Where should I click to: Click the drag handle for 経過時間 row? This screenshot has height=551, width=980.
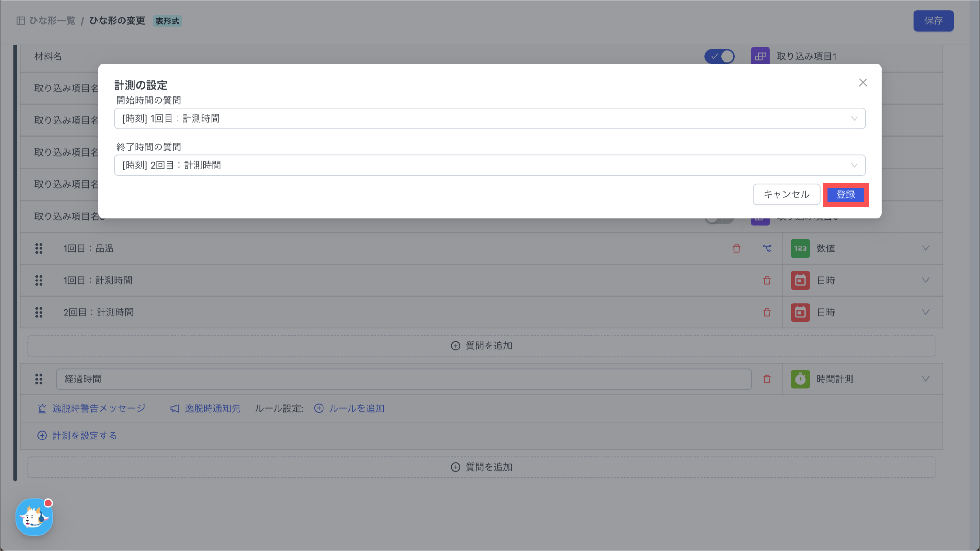pos(39,379)
